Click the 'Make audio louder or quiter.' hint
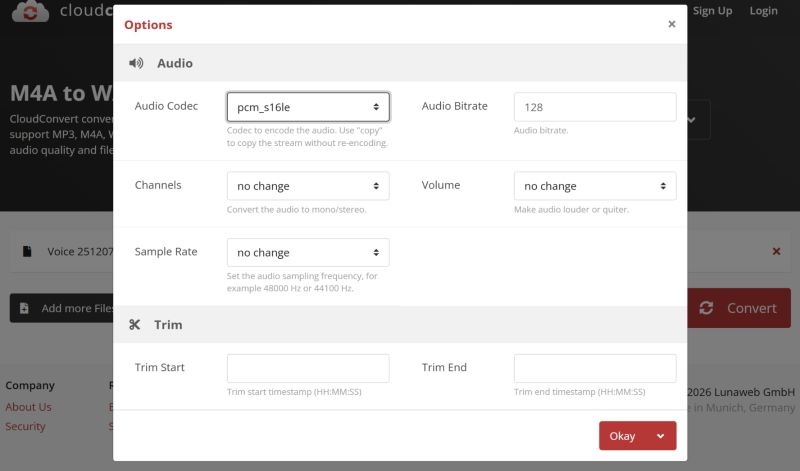 [x=571, y=210]
